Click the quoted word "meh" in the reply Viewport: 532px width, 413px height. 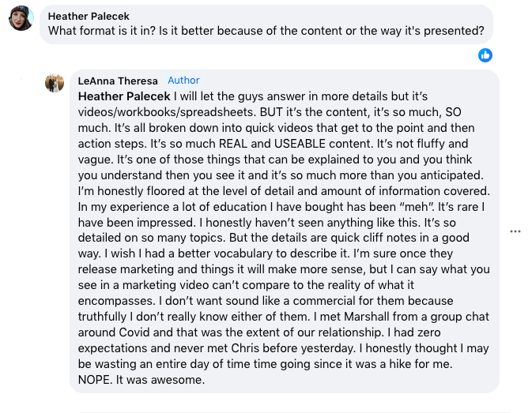coord(416,207)
